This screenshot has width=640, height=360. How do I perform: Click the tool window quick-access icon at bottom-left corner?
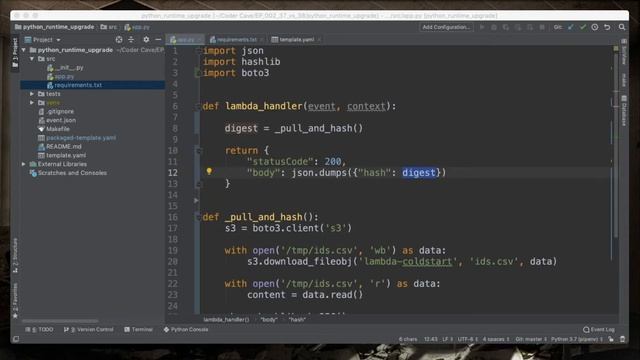[16, 339]
